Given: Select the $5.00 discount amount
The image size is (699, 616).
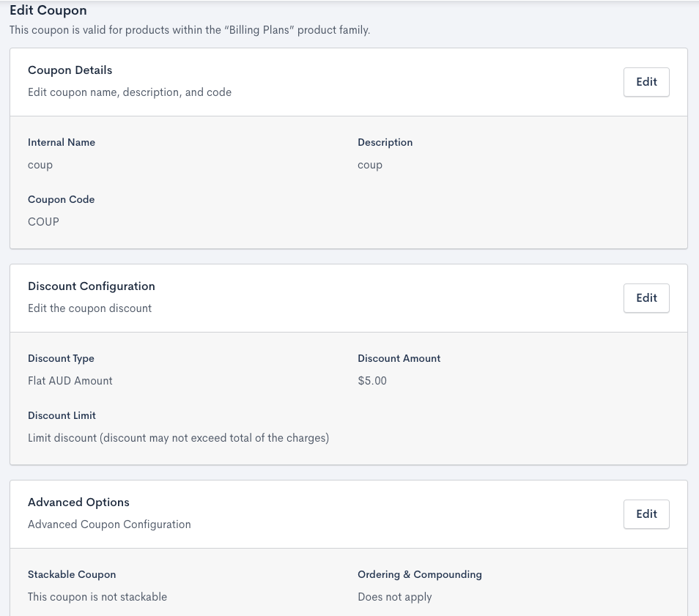Looking at the screenshot, I should click(372, 381).
